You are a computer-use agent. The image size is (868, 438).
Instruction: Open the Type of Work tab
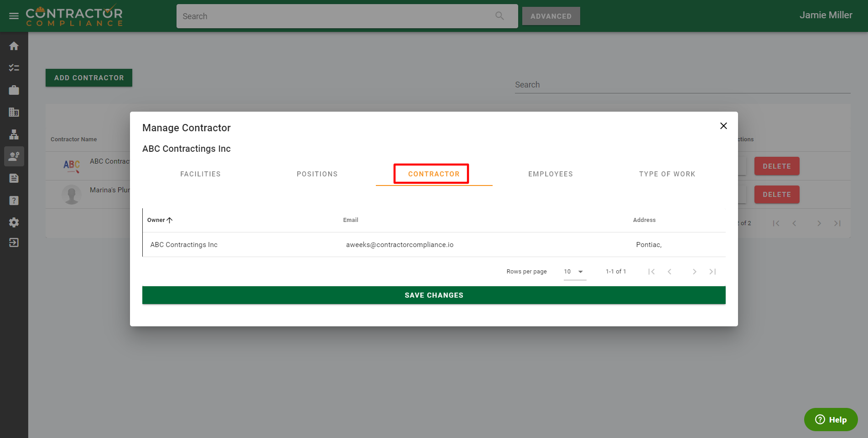pyautogui.click(x=667, y=174)
